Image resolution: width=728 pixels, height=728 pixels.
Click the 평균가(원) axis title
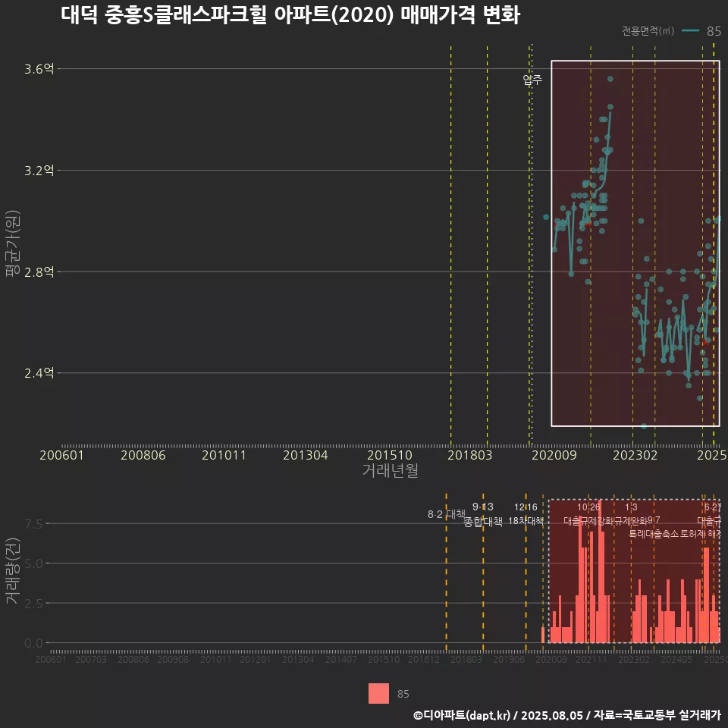[x=13, y=243]
